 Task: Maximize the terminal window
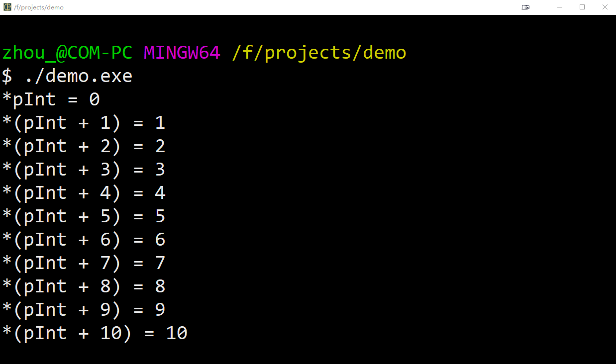coord(582,7)
